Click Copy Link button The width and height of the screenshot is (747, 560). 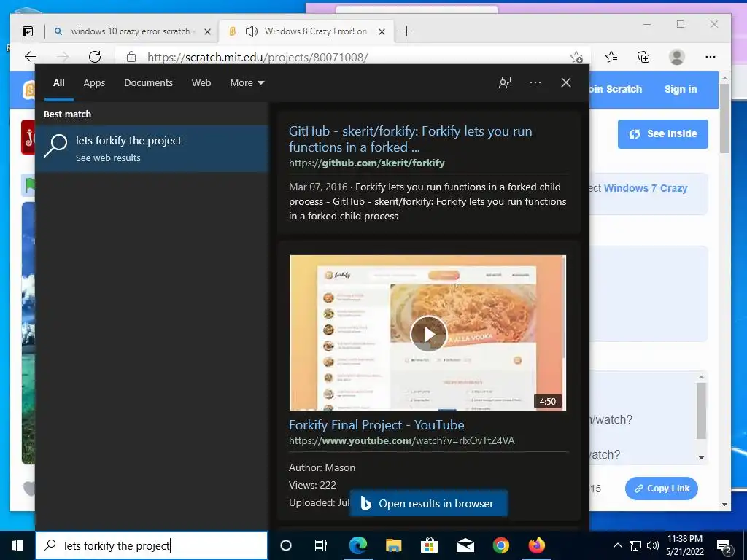click(x=661, y=488)
